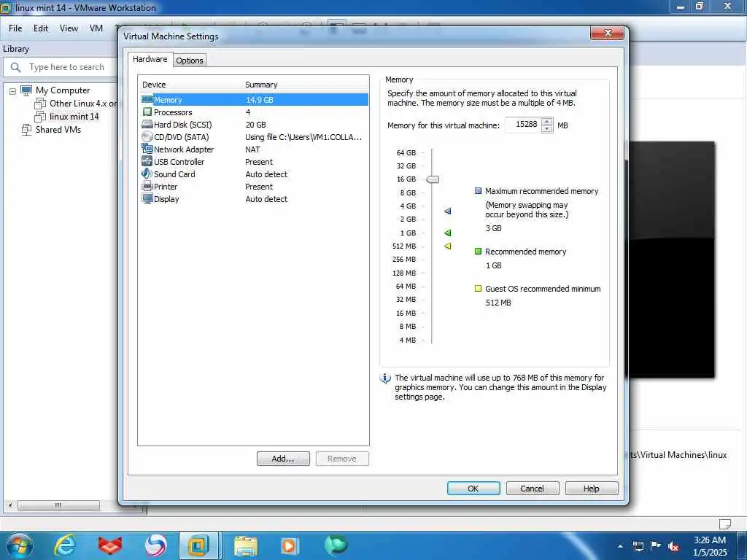Show hidden tray icons arrow

point(620,546)
